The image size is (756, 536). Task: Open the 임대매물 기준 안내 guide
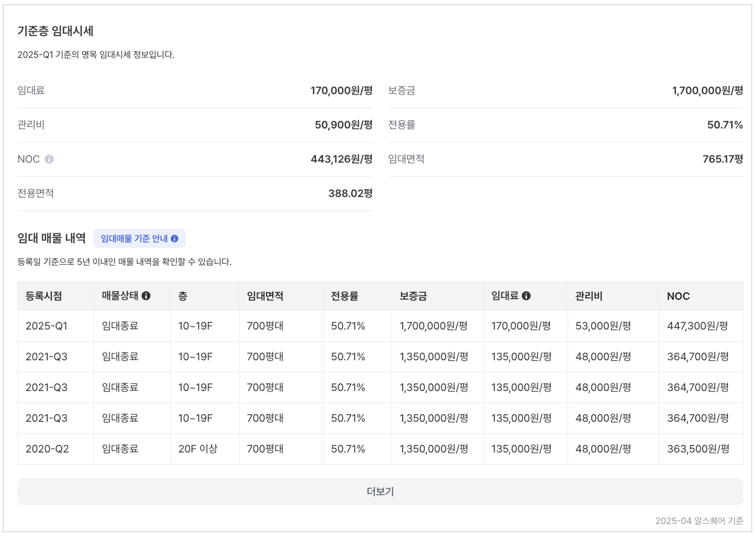coord(140,239)
